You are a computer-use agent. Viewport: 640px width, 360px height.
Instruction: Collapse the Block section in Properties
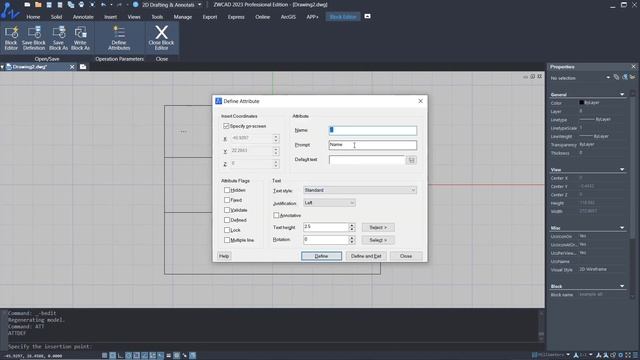622,286
